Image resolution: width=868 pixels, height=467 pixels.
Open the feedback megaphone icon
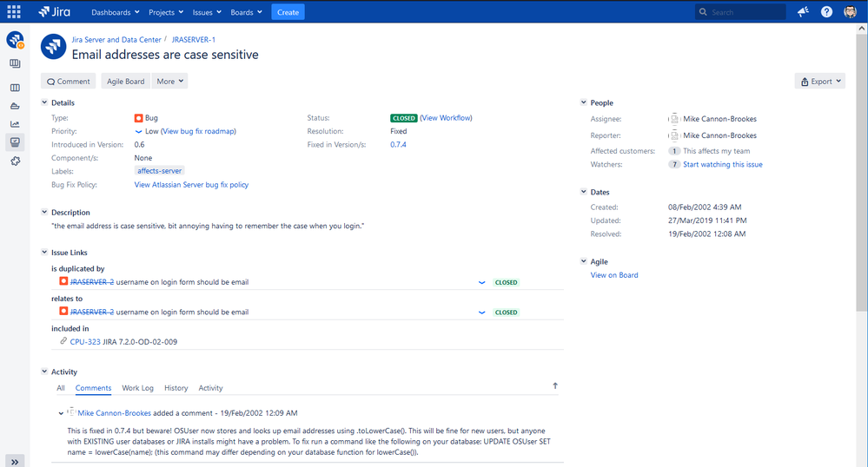tap(803, 11)
